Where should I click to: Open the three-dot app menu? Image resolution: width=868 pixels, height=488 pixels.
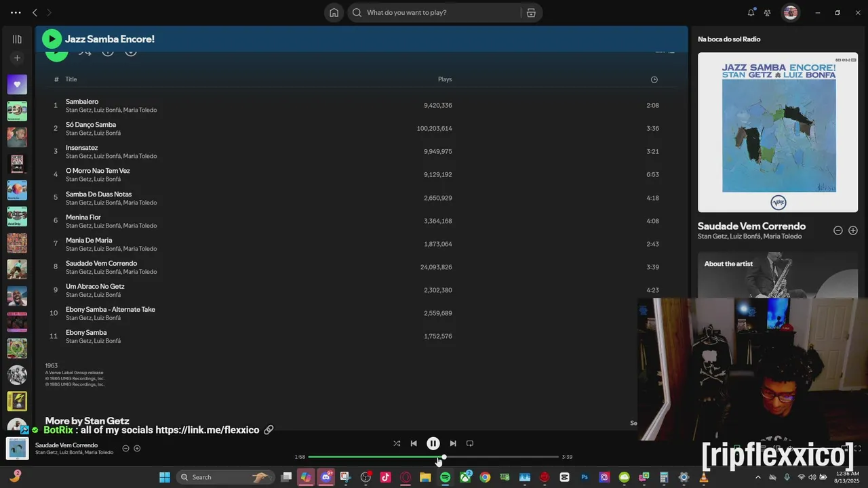click(x=16, y=12)
